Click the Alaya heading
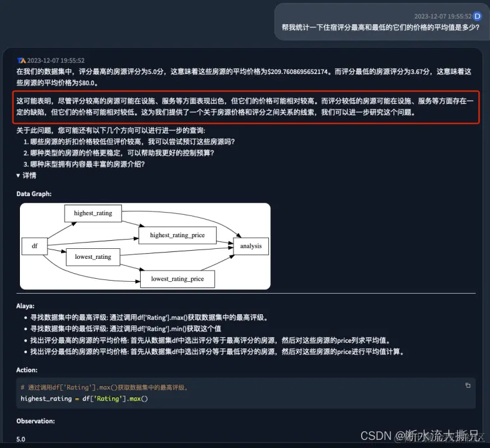490x448 pixels. click(26, 306)
